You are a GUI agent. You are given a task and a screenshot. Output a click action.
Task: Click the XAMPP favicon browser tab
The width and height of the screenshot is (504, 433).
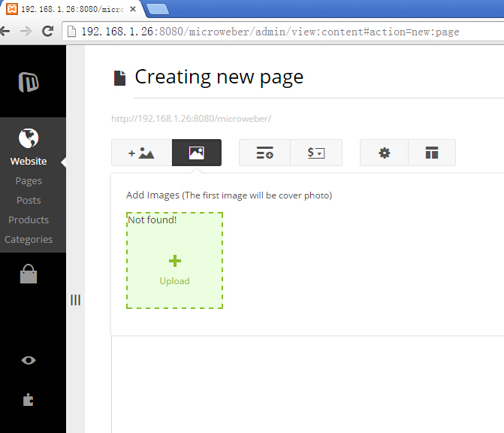coord(12,9)
